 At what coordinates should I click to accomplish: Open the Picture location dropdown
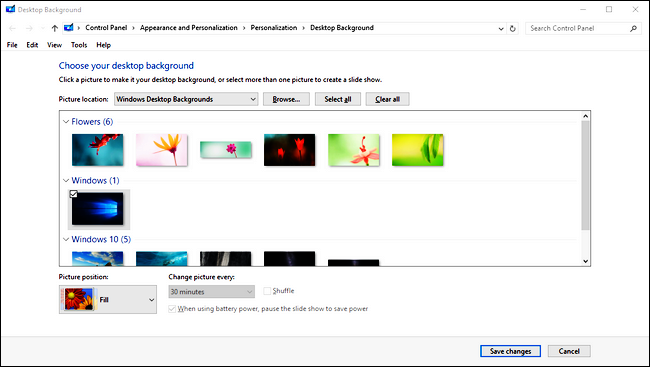[x=186, y=99]
